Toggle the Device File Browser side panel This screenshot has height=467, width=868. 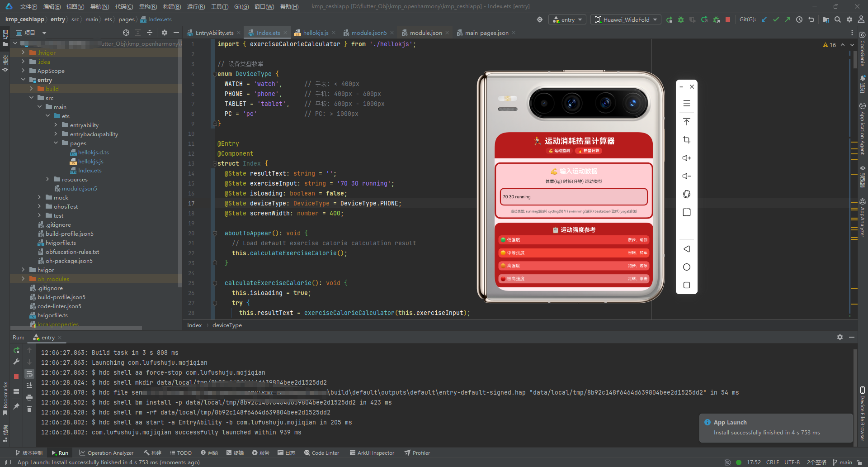863,414
